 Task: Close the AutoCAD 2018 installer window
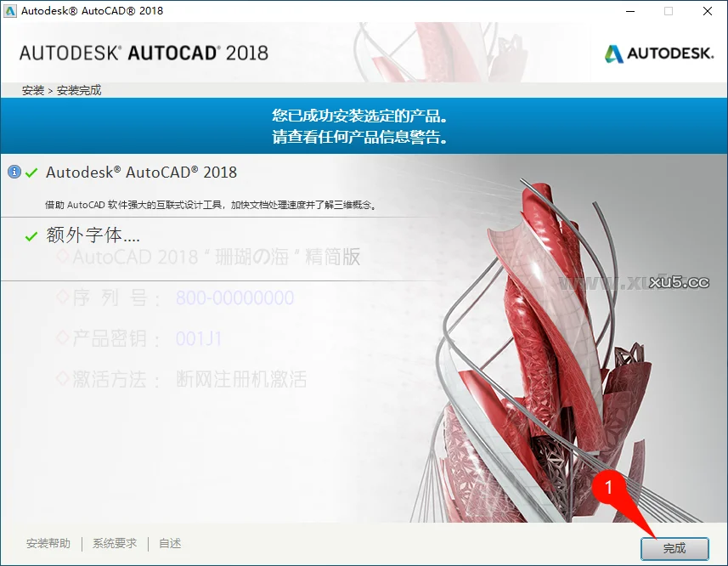pyautogui.click(x=708, y=11)
